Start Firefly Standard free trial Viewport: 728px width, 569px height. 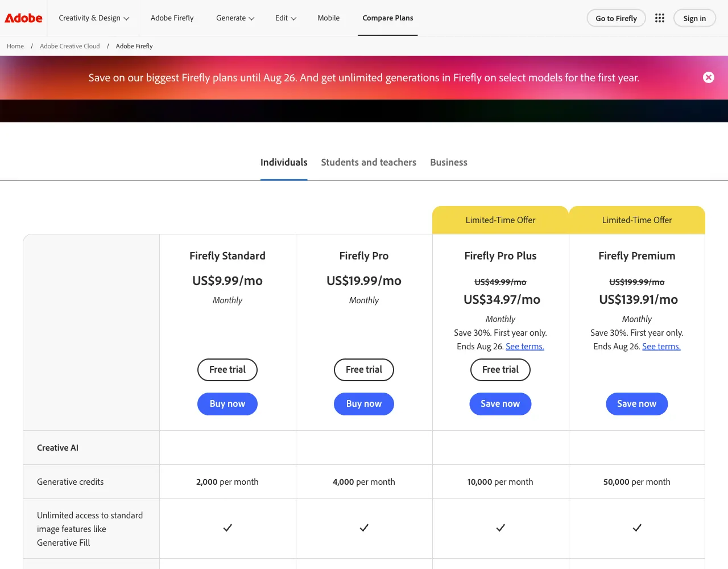(x=227, y=370)
